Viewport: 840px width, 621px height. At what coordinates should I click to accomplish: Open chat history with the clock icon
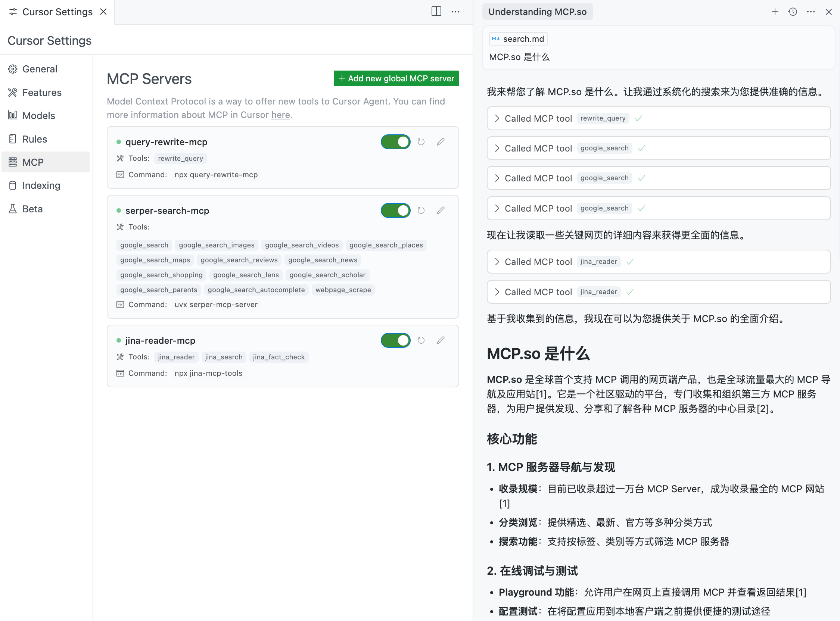793,12
